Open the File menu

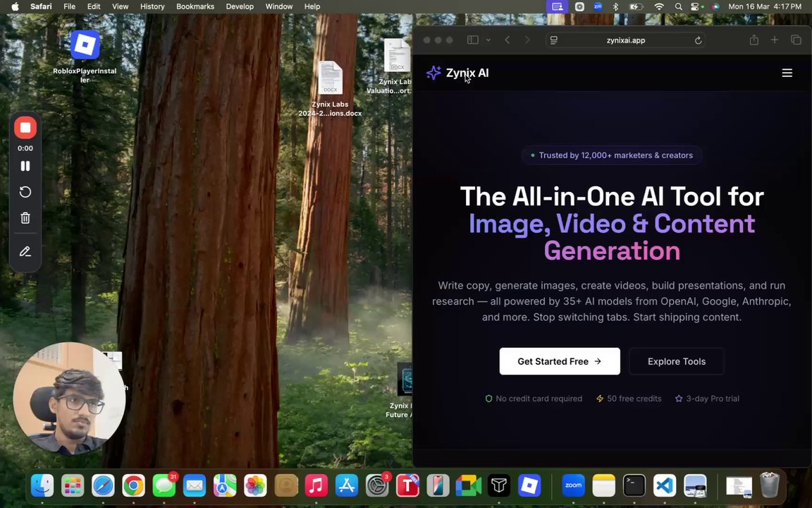[x=69, y=6]
